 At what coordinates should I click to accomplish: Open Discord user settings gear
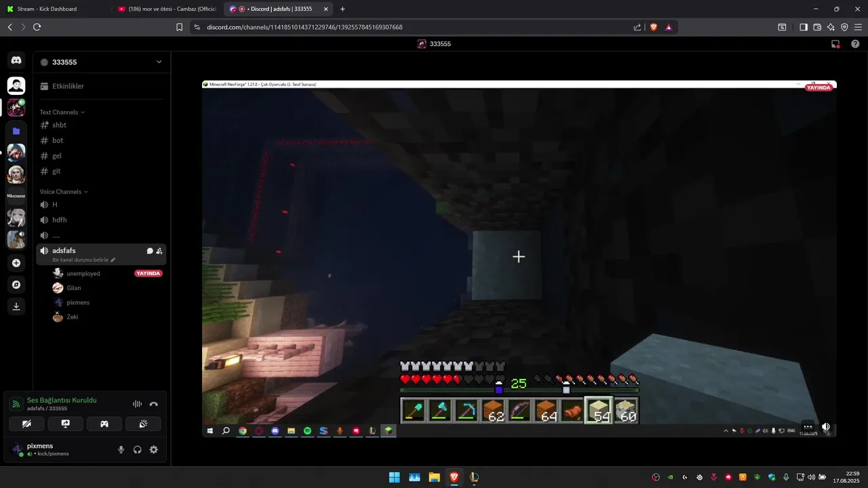click(154, 449)
